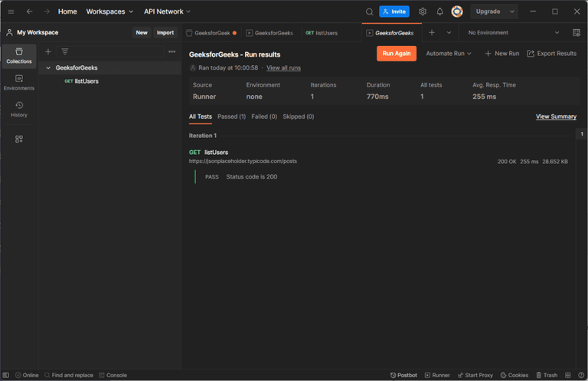Open the Workspaces dropdown

pyautogui.click(x=109, y=11)
